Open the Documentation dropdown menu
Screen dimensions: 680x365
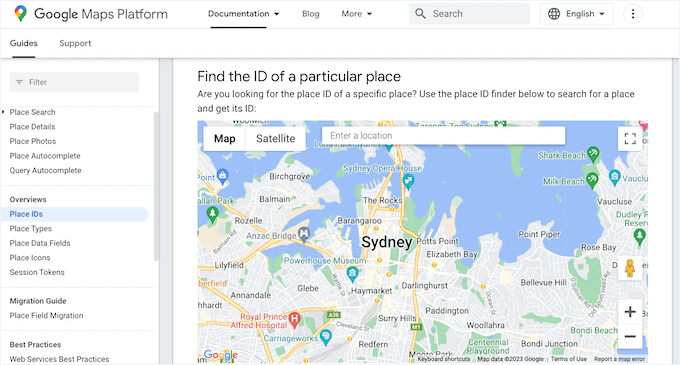coord(243,14)
